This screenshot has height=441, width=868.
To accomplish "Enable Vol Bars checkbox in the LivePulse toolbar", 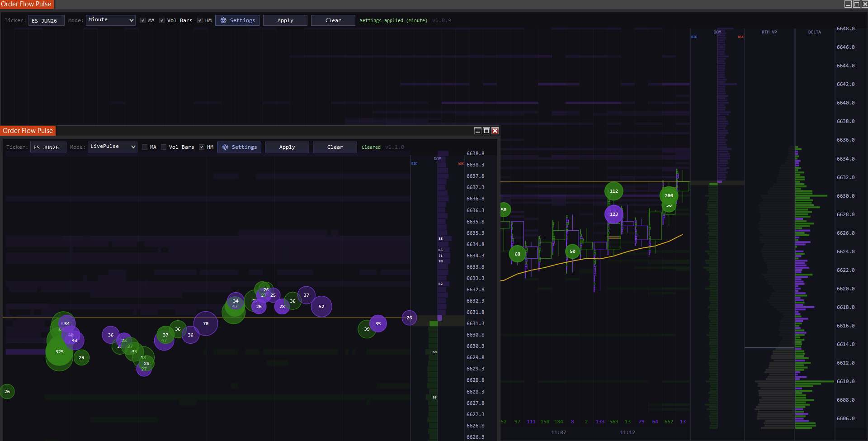I will [164, 147].
